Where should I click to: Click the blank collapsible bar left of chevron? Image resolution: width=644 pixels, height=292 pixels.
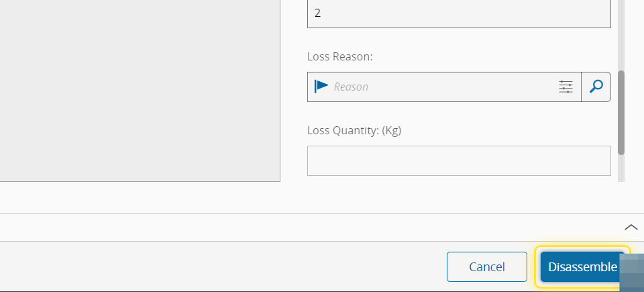[x=302, y=227]
